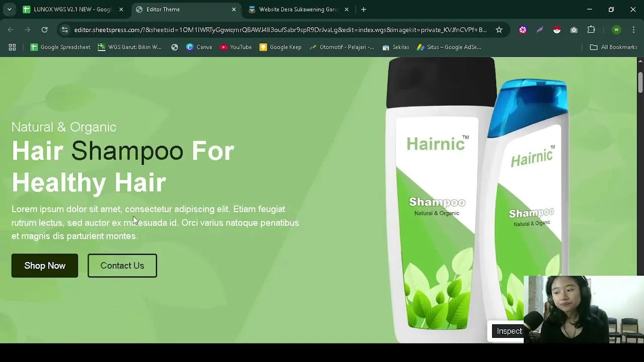
Task: Click the Shop Now button
Action: [x=45, y=265]
